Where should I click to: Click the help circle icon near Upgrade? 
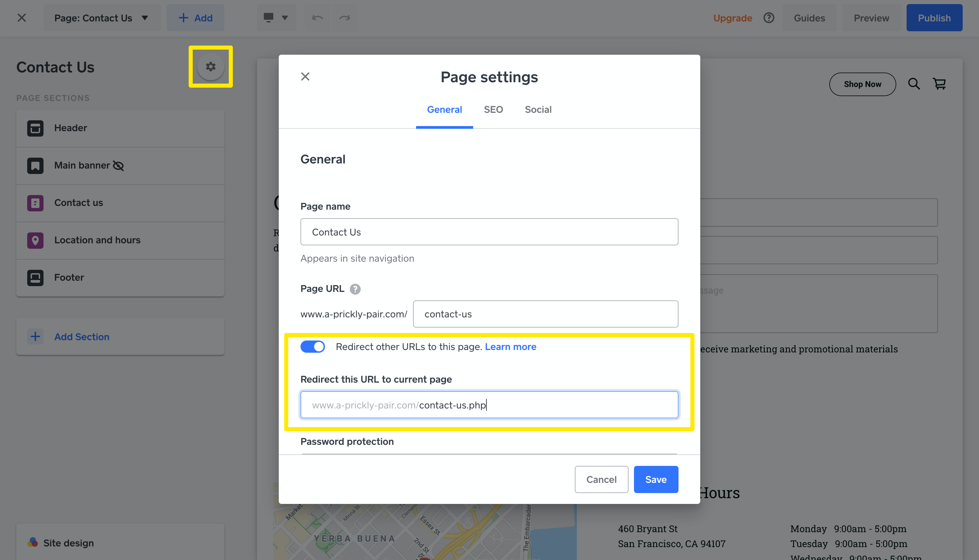click(x=769, y=18)
